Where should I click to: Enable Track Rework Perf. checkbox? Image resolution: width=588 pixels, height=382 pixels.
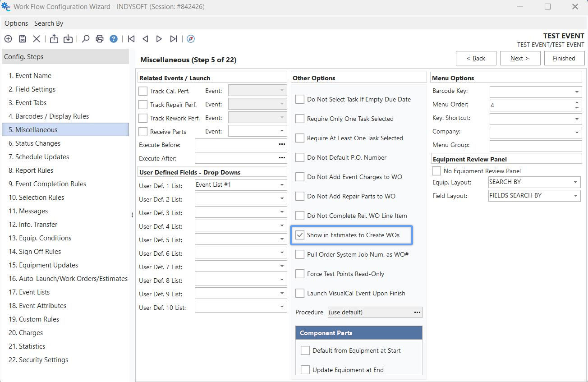(143, 118)
